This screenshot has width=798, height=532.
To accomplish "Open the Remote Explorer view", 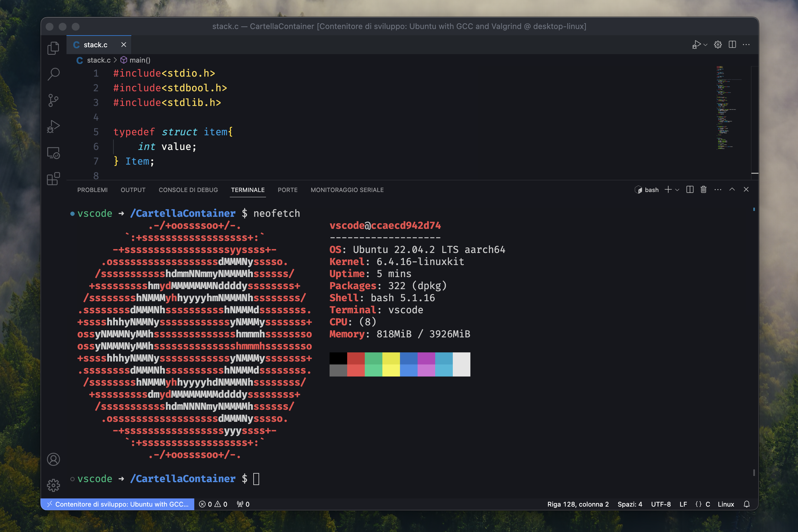I will pos(53,153).
